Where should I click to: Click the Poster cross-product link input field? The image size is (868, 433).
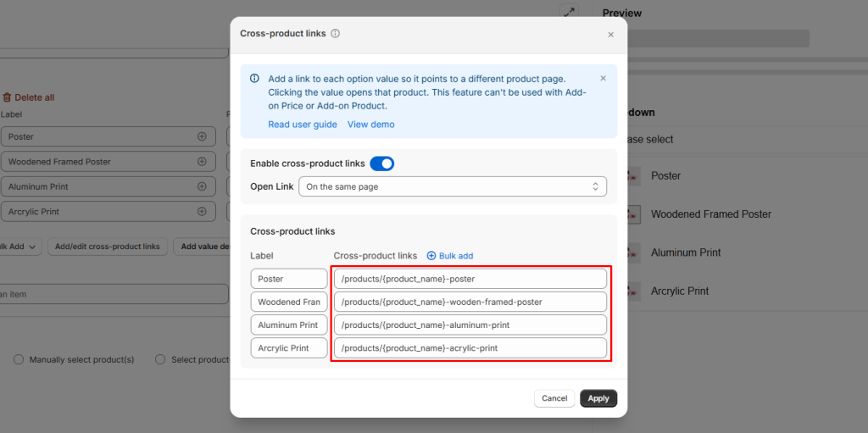point(470,279)
